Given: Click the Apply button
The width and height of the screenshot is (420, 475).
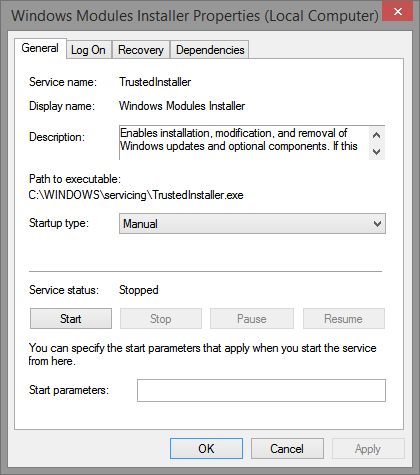Looking at the screenshot, I should pos(368,449).
